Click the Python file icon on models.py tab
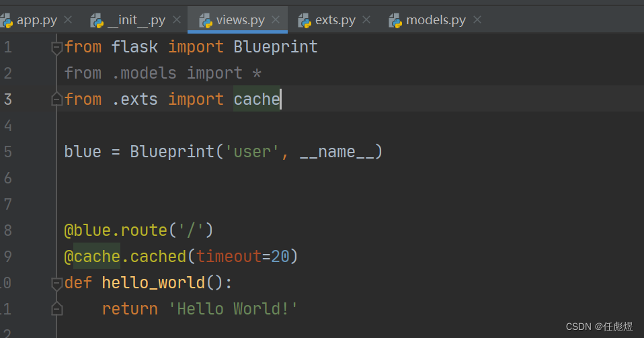 coord(395,20)
